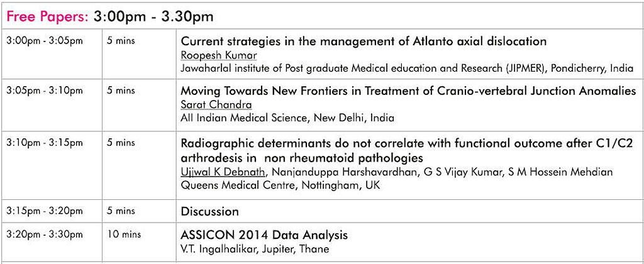Select the 3:20pm - 3:30pm time cell

(45, 234)
